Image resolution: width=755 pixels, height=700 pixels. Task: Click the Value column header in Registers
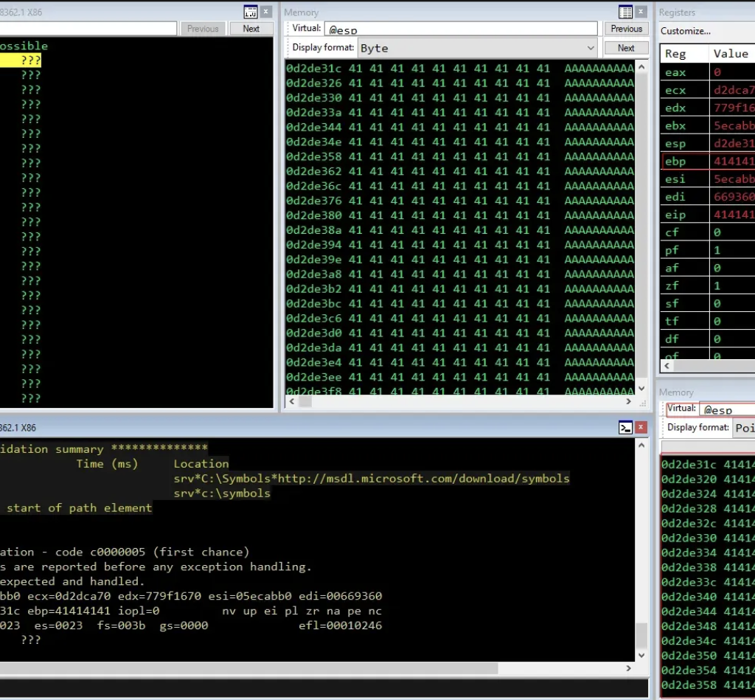click(730, 53)
